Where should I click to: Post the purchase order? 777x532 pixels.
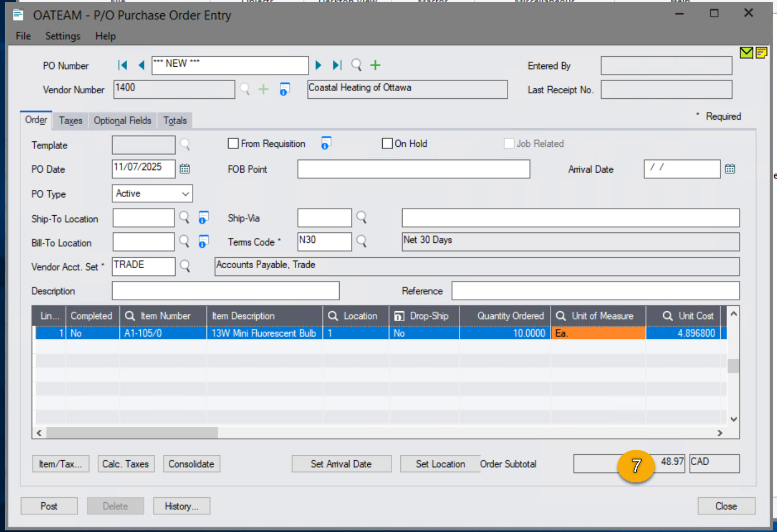[49, 506]
